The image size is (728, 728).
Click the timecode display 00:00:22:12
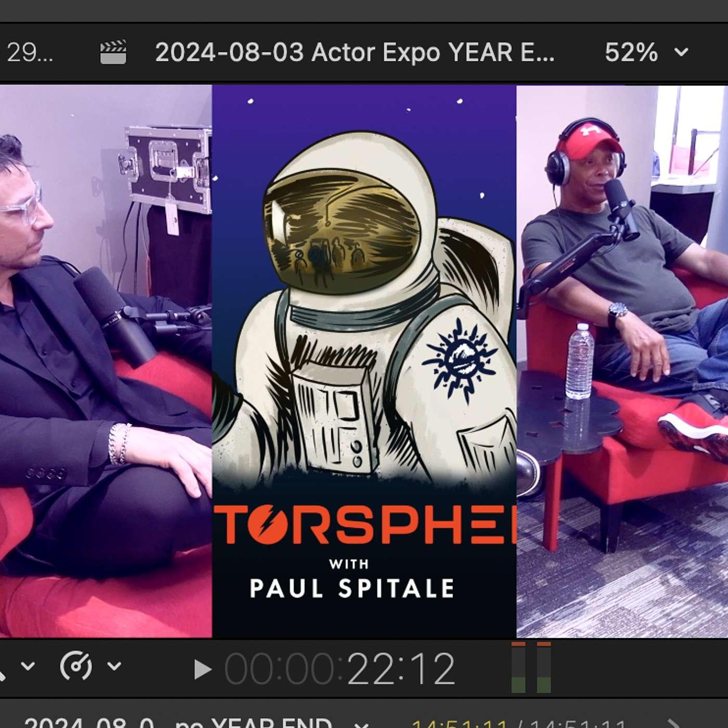click(x=340, y=669)
